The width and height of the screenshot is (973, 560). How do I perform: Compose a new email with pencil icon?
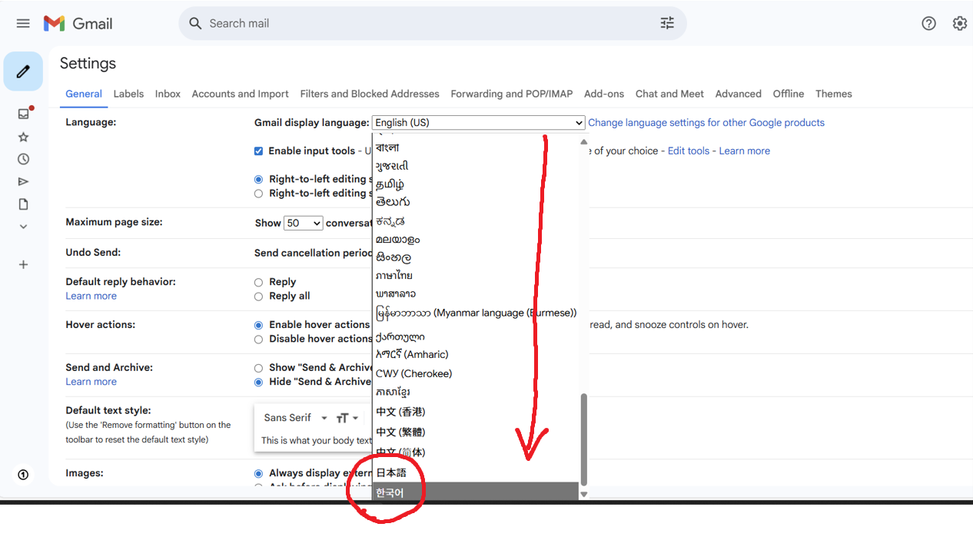23,71
